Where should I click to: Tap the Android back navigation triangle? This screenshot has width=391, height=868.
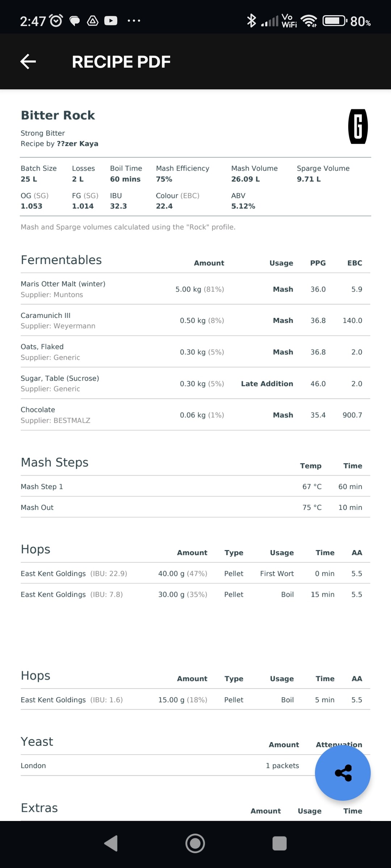tap(111, 843)
